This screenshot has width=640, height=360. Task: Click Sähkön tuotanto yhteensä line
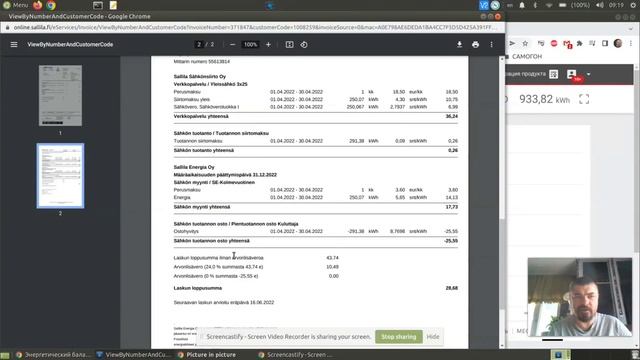click(316, 151)
